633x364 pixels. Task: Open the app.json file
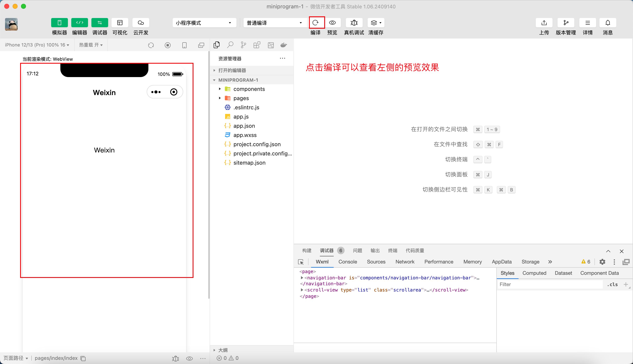coord(244,126)
